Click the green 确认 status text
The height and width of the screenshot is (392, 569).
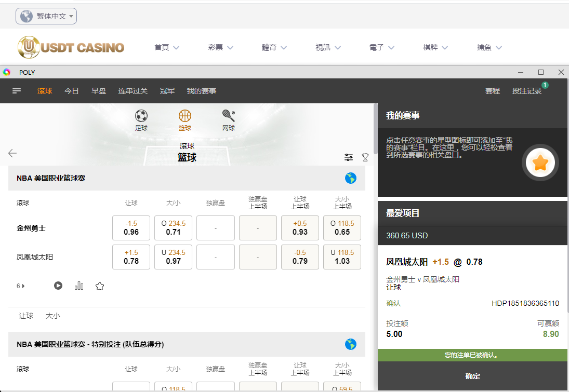click(x=393, y=303)
